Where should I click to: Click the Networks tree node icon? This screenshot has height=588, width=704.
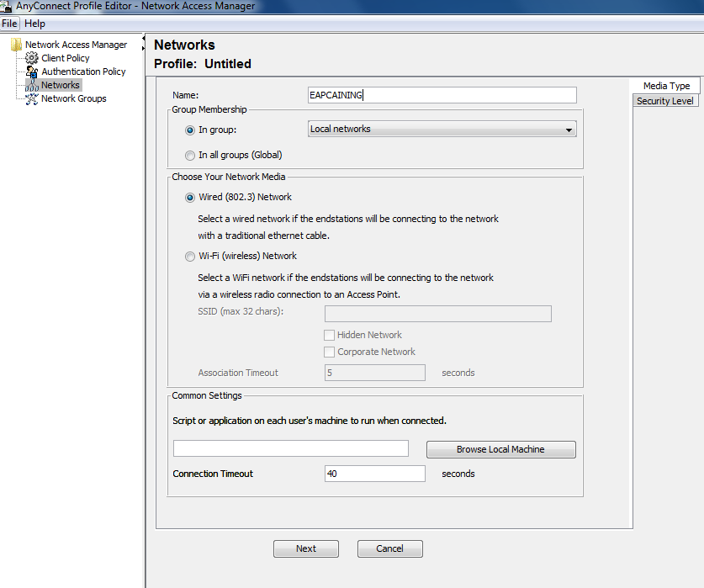click(x=31, y=85)
